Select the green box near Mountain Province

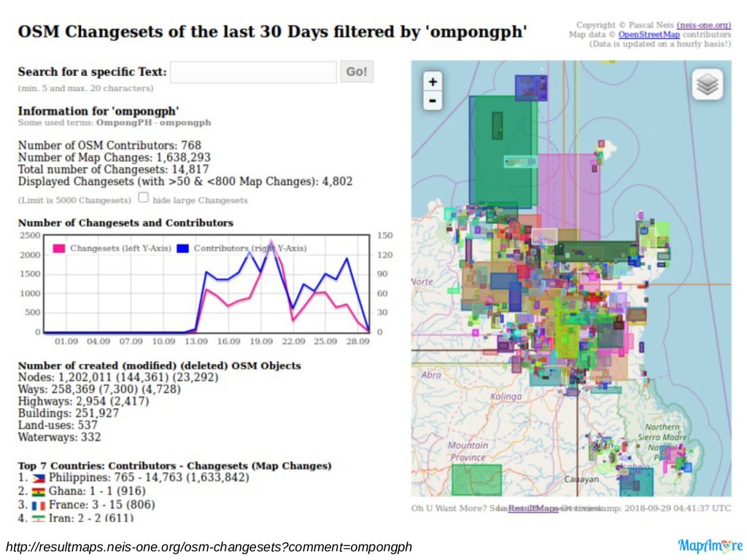(x=476, y=480)
